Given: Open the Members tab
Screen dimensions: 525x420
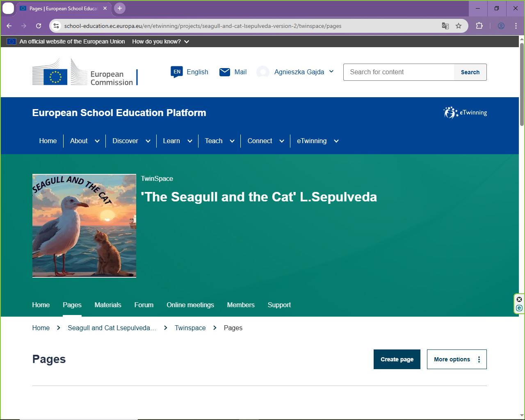Looking at the screenshot, I should [x=241, y=305].
